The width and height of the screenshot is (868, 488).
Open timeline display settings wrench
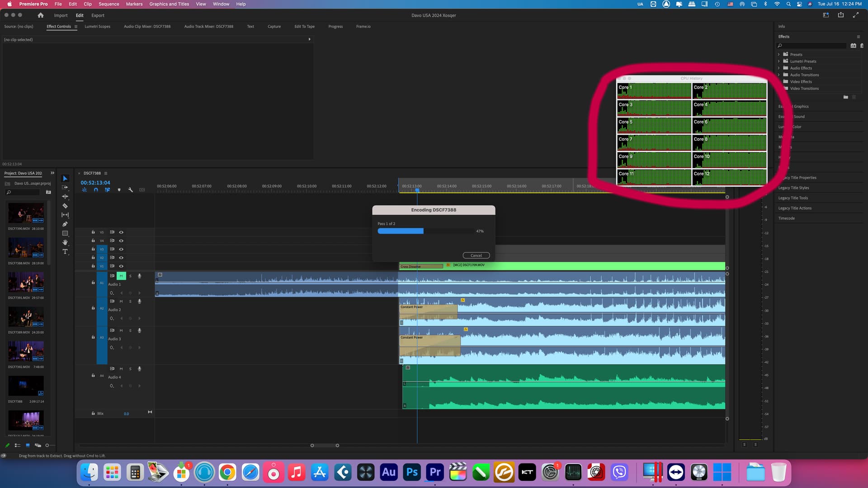click(x=131, y=190)
